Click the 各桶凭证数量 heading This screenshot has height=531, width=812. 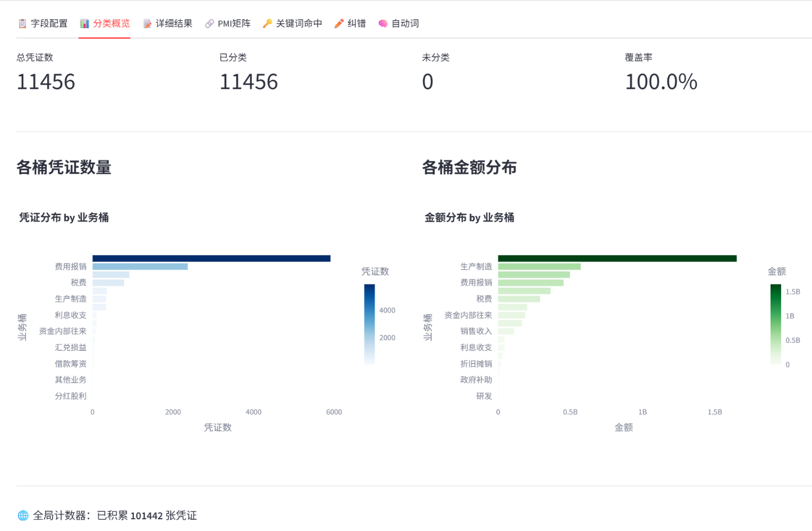64,167
